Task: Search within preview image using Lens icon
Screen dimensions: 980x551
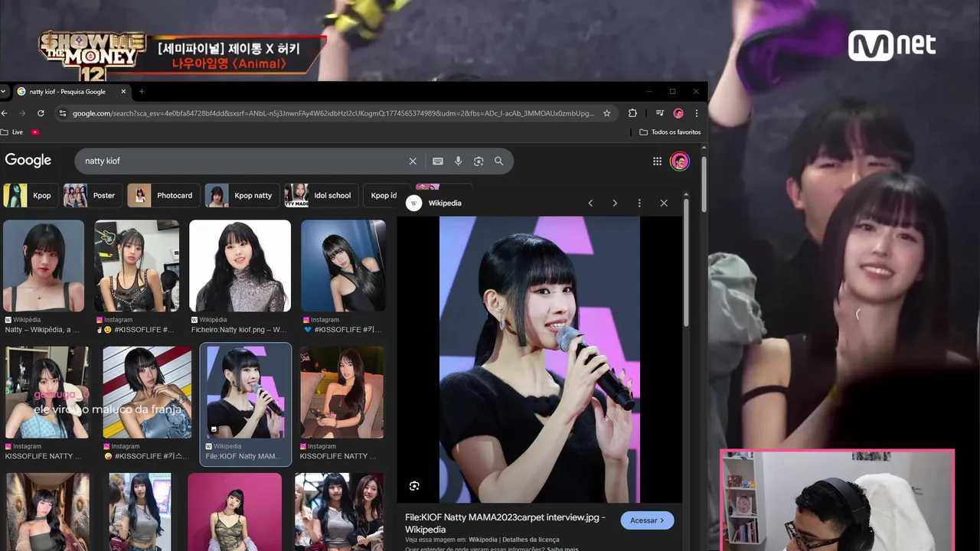Action: tap(414, 486)
